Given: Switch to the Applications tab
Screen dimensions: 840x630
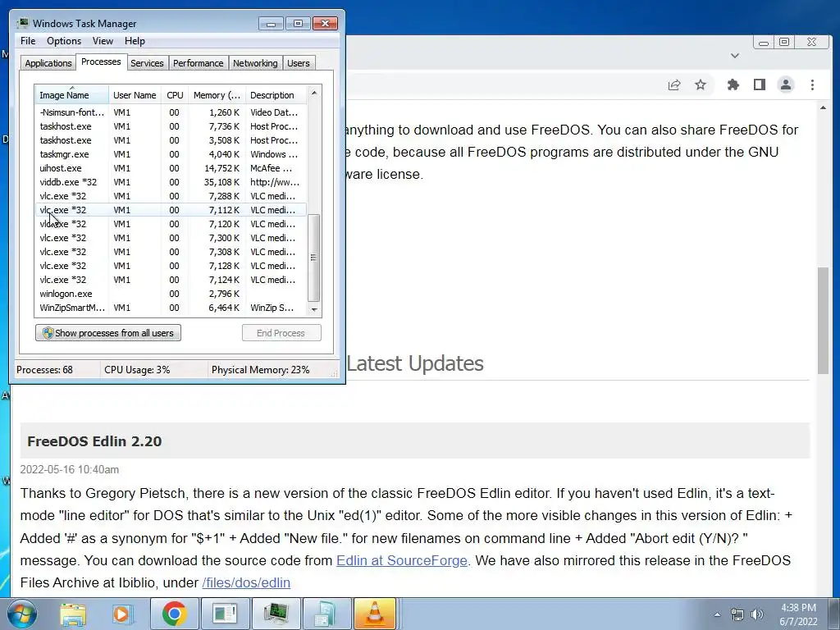Looking at the screenshot, I should tap(48, 63).
